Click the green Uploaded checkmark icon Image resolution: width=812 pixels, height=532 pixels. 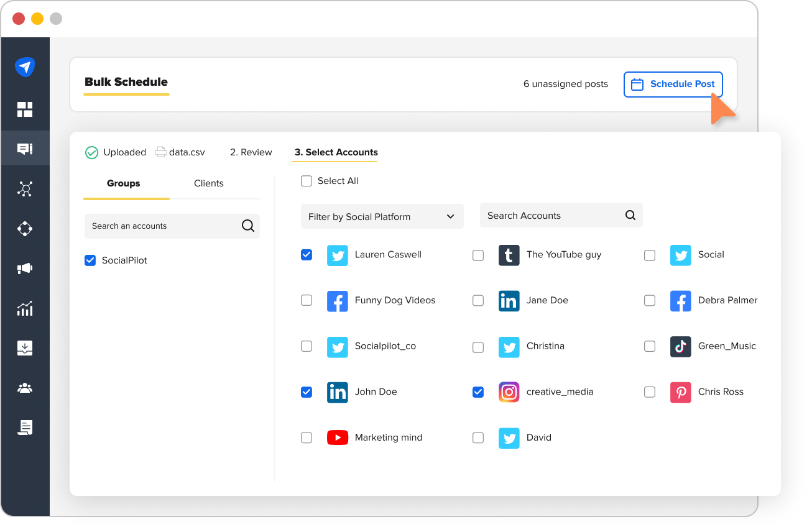91,152
